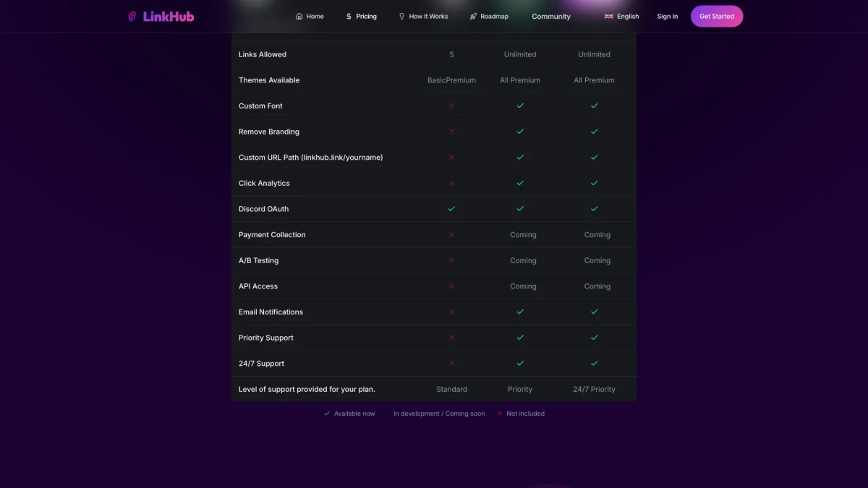
Task: Click the Pricing dollar sign icon
Action: [349, 17]
